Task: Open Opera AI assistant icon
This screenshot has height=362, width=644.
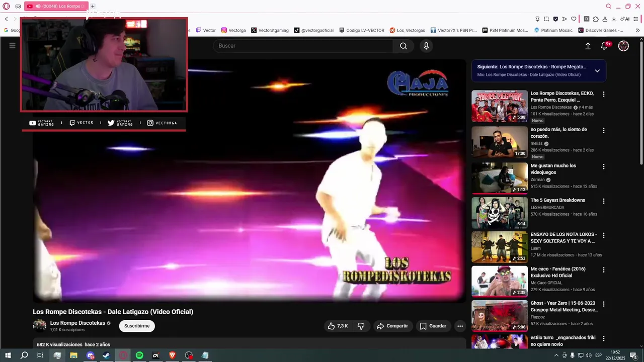Action: coord(625,19)
